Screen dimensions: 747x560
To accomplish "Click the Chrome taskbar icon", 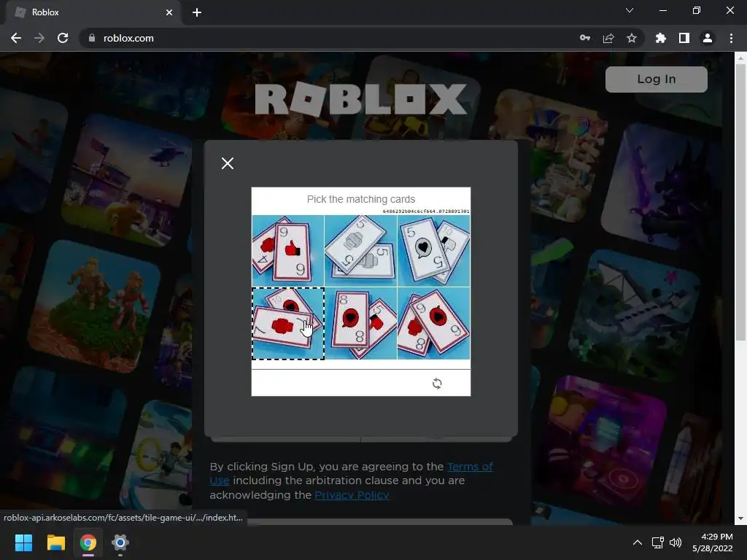I will (88, 542).
